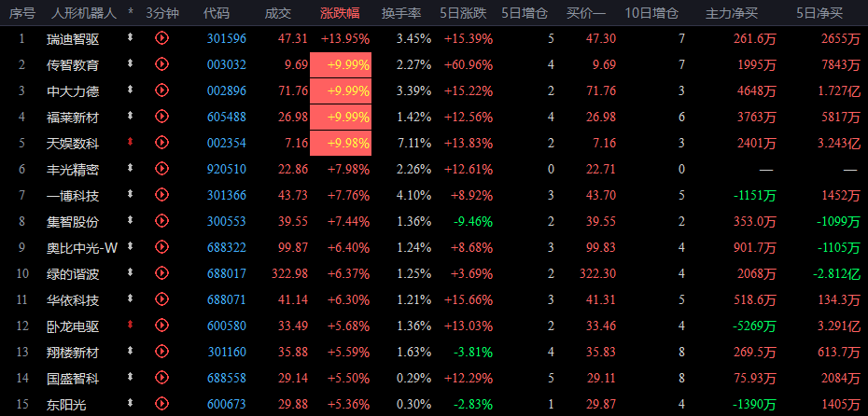This screenshot has width=868, height=416.
Task: Click the -9.46% five-day change value
Action: click(473, 222)
